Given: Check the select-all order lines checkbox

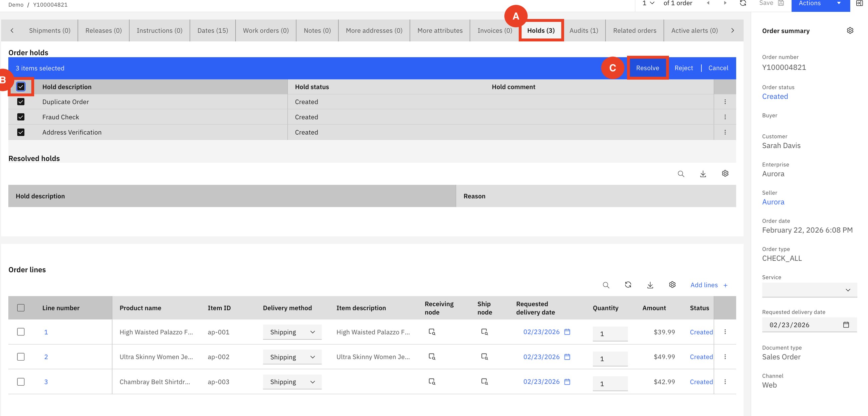Looking at the screenshot, I should click(21, 308).
